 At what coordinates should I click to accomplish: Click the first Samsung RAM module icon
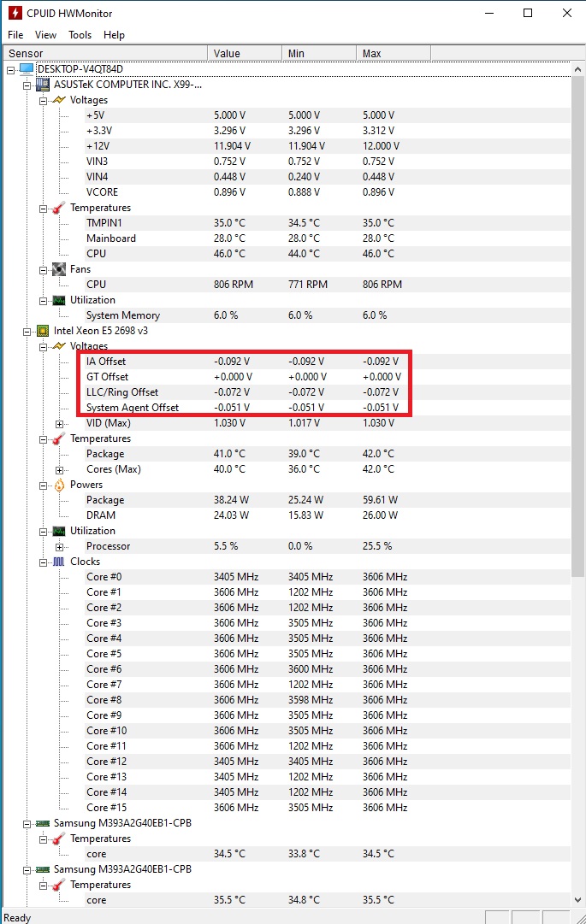click(x=43, y=823)
